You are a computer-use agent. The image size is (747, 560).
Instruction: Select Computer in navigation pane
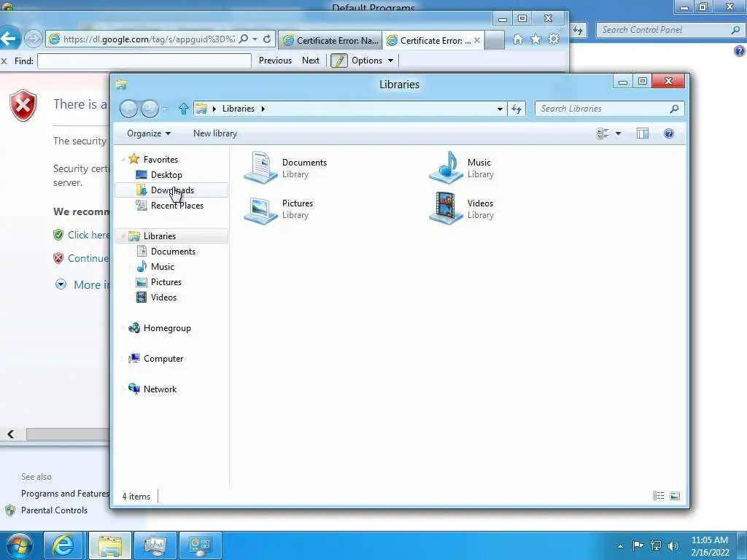[163, 359]
